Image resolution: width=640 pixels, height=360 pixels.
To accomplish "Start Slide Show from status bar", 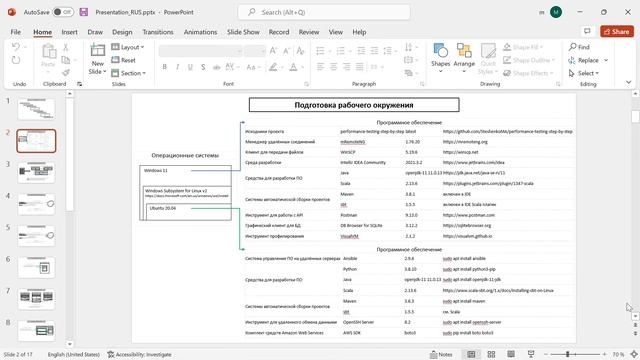I will tap(531, 354).
